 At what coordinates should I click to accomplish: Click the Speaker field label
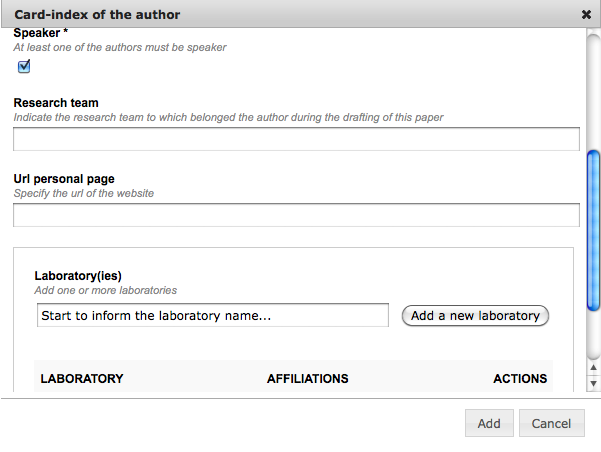click(41, 33)
